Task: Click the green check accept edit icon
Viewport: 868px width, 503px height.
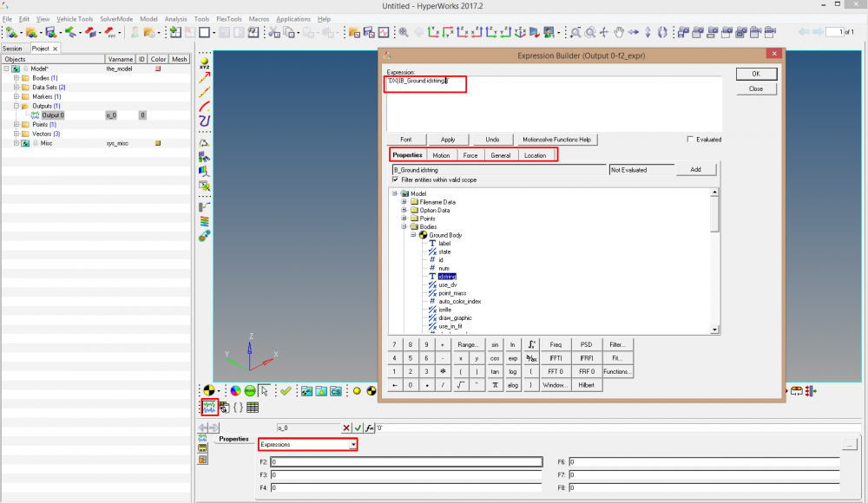Action: tap(358, 428)
